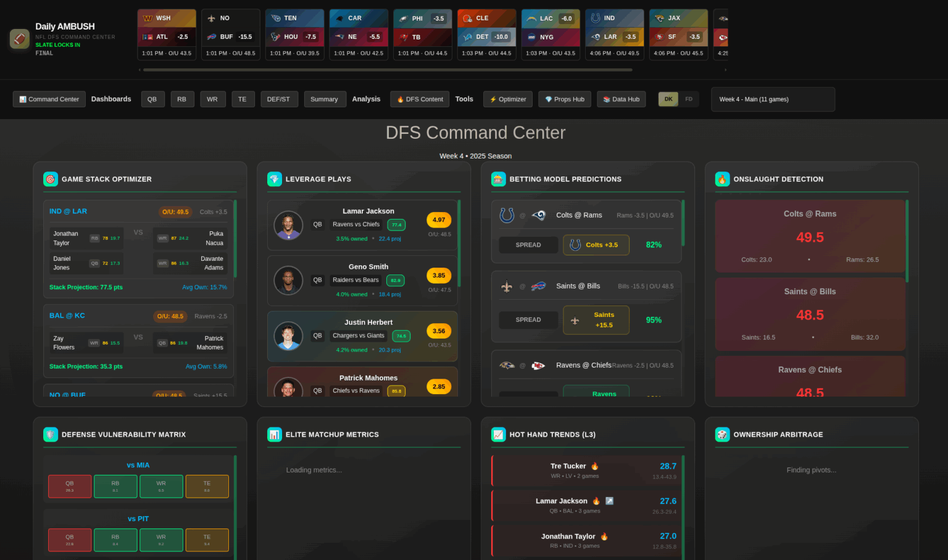Click the Game Stack Optimizer target icon
Screen dimensions: 948x560
[51, 179]
